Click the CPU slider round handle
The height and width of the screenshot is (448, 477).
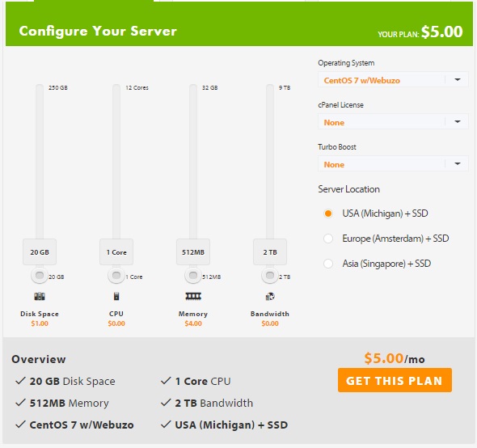(x=116, y=276)
